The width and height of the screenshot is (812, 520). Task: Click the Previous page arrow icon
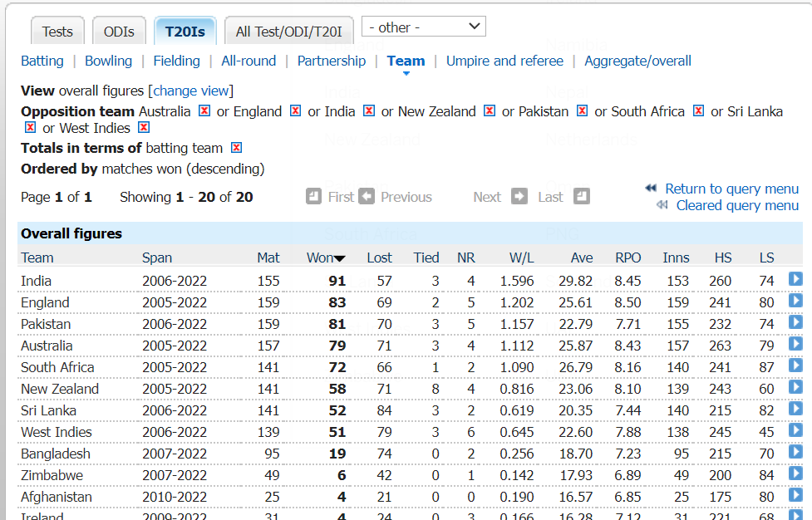pyautogui.click(x=367, y=196)
